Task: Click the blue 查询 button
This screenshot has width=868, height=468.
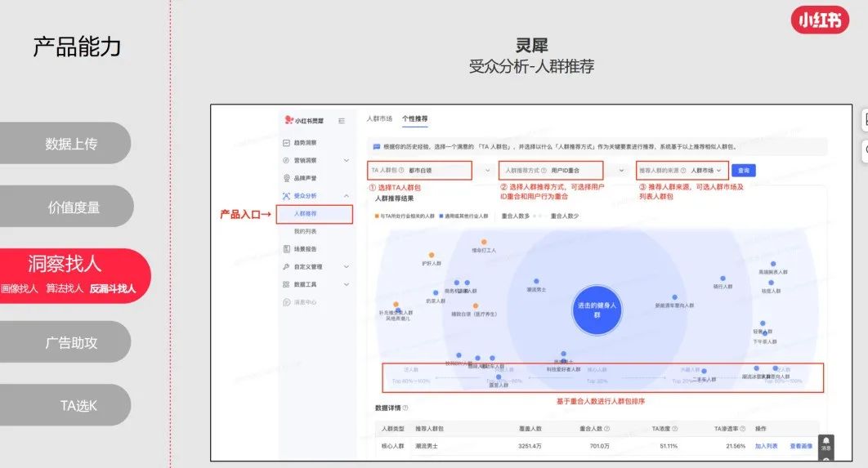Action: coord(743,171)
